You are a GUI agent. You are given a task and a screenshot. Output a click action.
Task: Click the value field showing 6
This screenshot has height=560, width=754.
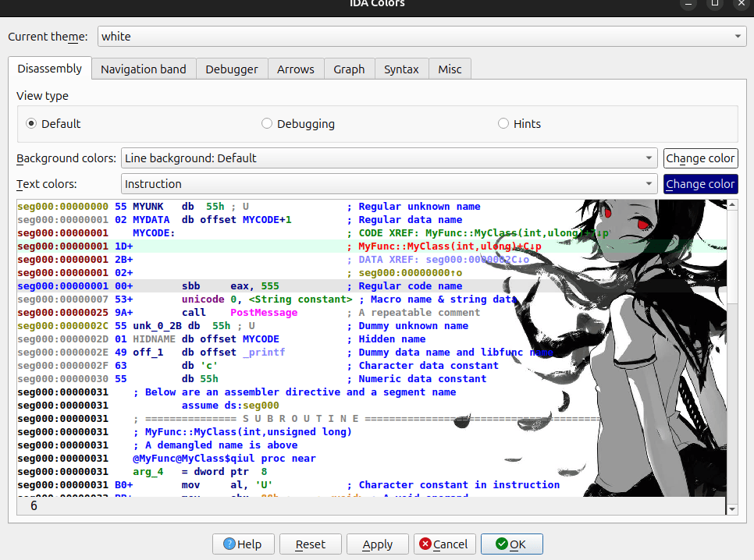click(x=34, y=505)
